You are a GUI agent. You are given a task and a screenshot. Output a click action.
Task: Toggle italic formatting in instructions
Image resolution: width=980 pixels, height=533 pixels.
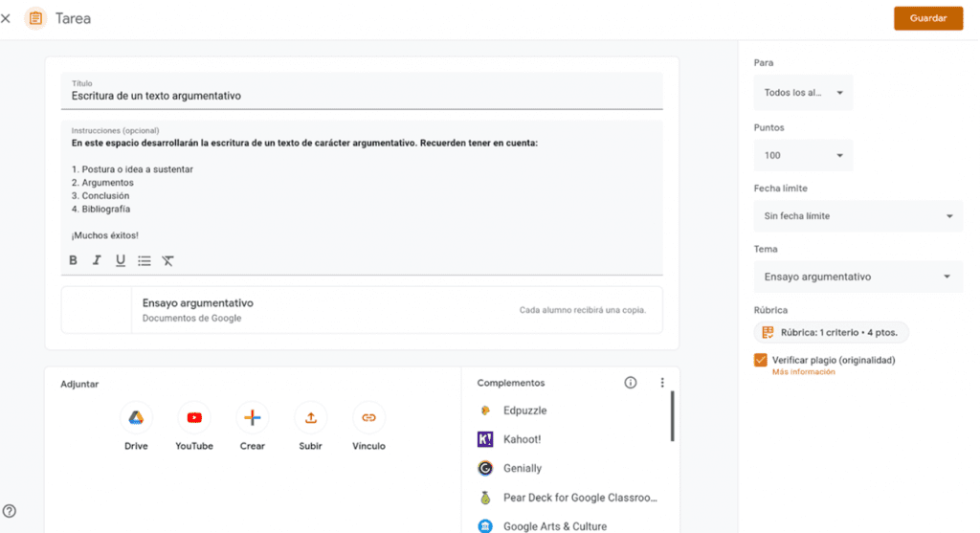click(x=97, y=260)
